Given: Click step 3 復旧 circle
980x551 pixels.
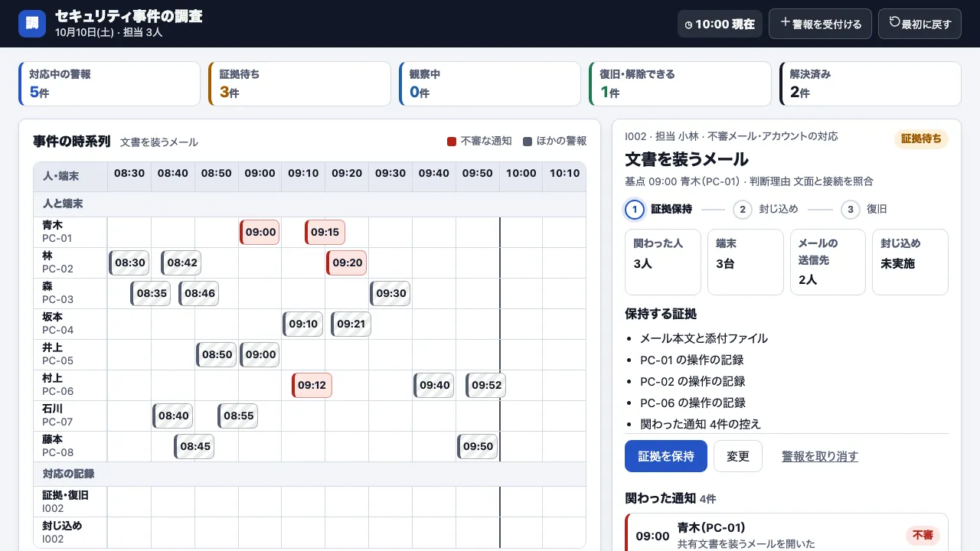Looking at the screenshot, I should click(850, 210).
